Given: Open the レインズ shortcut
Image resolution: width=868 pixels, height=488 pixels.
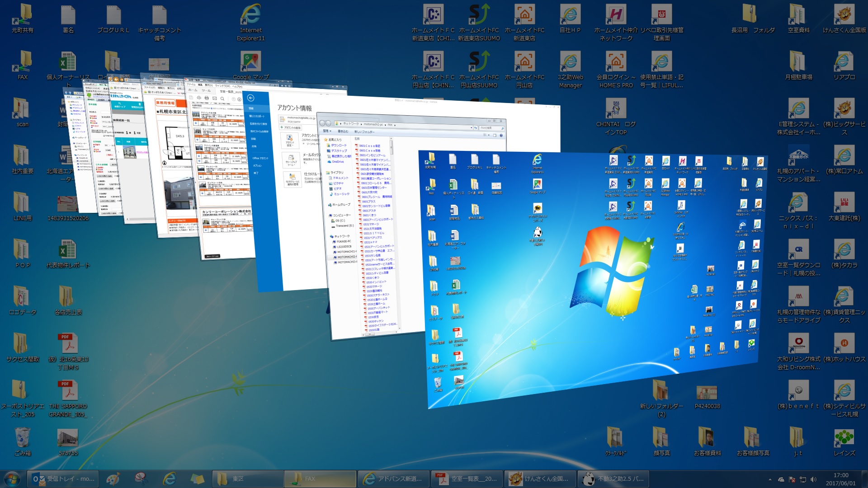Looking at the screenshot, I should click(844, 442).
